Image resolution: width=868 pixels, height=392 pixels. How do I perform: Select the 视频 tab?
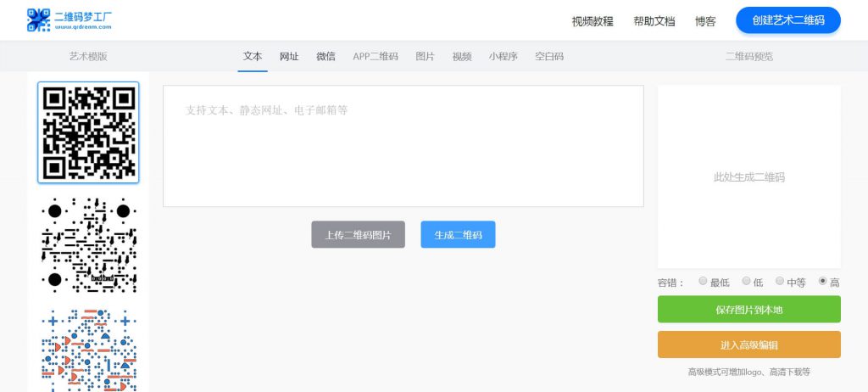pyautogui.click(x=462, y=56)
